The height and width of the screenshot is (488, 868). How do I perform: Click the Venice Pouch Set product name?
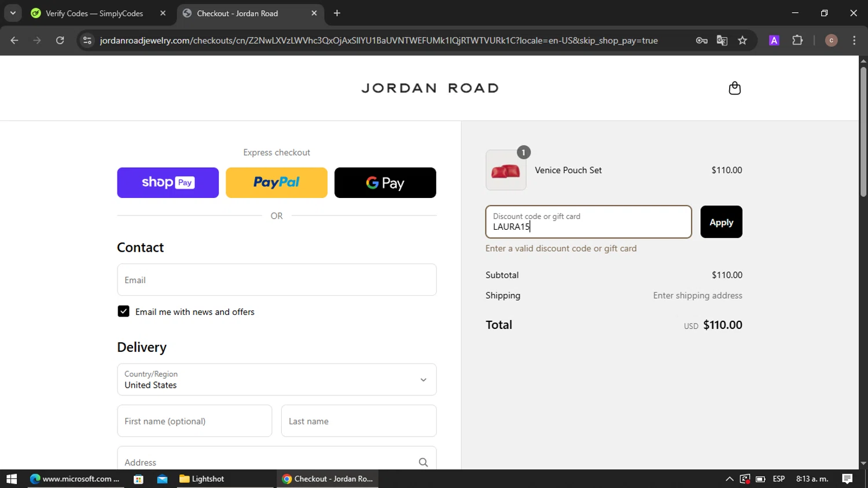click(568, 170)
